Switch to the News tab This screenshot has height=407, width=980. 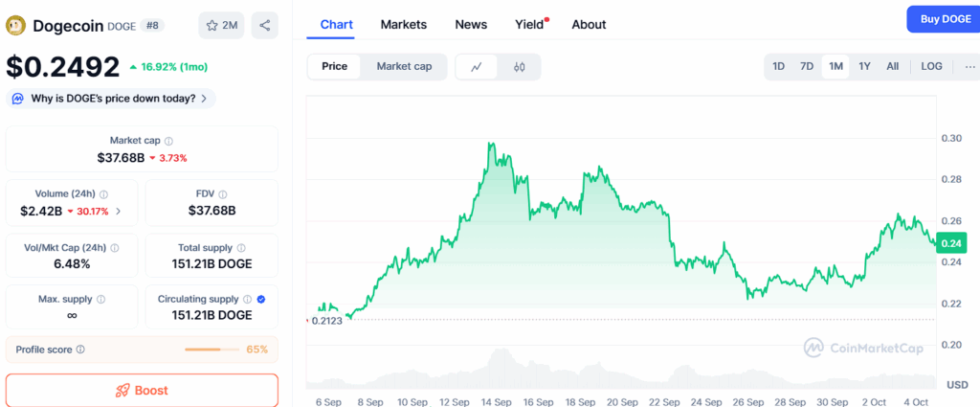click(471, 24)
